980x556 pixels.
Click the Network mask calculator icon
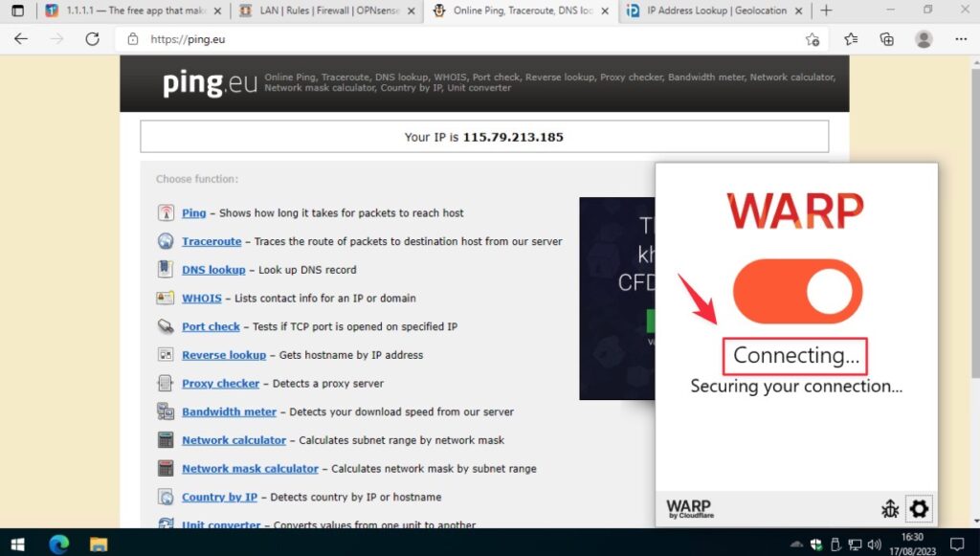point(166,469)
